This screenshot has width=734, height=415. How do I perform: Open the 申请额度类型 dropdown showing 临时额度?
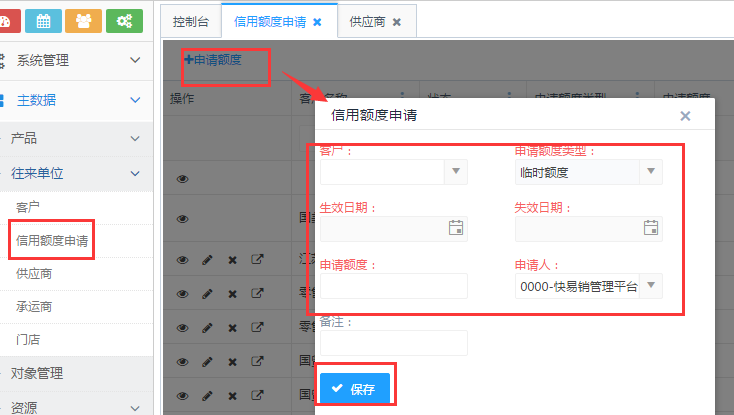(x=651, y=172)
